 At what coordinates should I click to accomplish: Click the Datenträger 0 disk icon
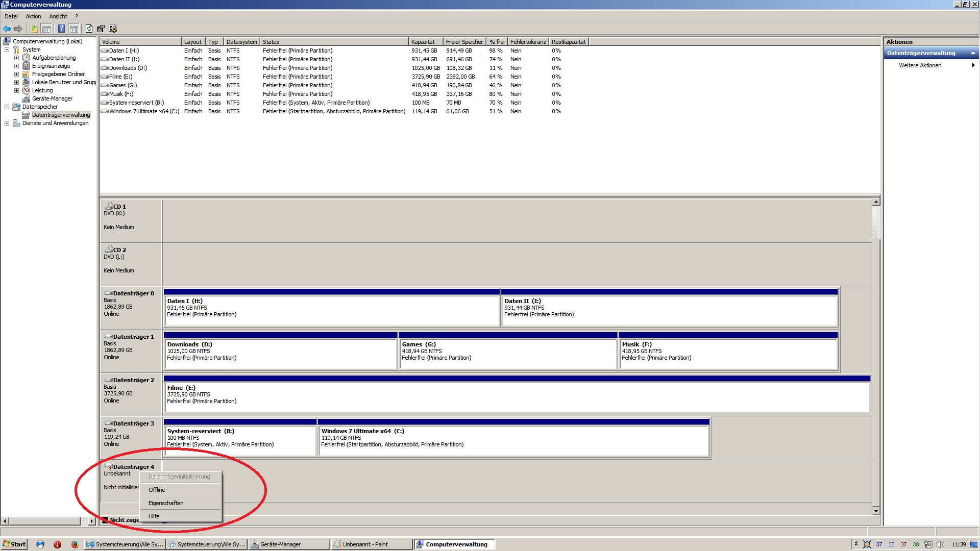point(108,293)
